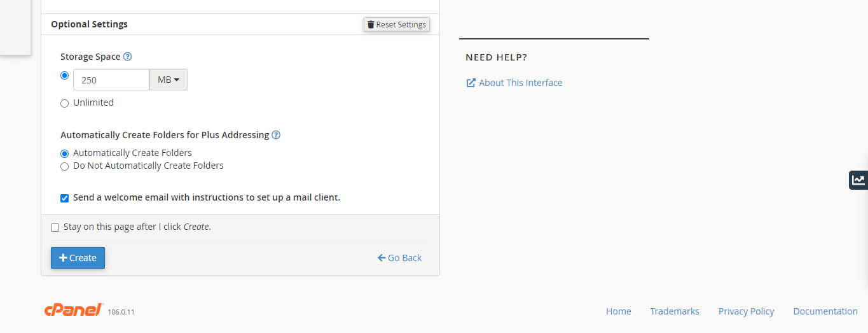Click the Storage Space help icon

coord(127,57)
